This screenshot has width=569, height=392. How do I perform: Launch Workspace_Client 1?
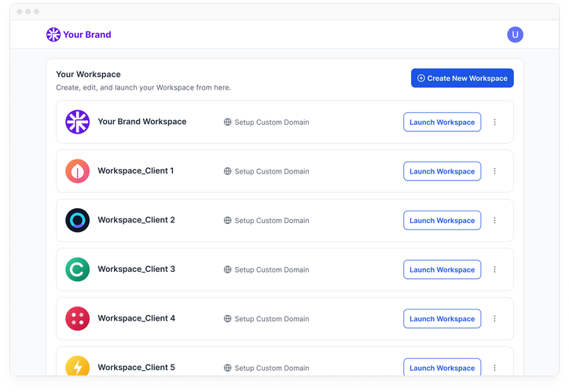[442, 171]
